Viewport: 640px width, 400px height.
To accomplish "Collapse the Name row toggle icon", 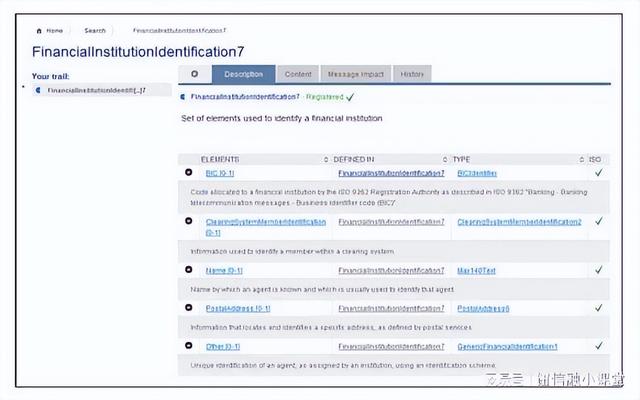I will 189,269.
